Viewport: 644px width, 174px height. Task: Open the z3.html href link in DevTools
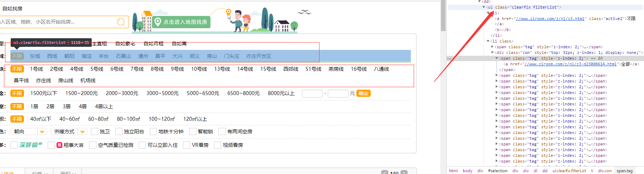(x=550, y=19)
